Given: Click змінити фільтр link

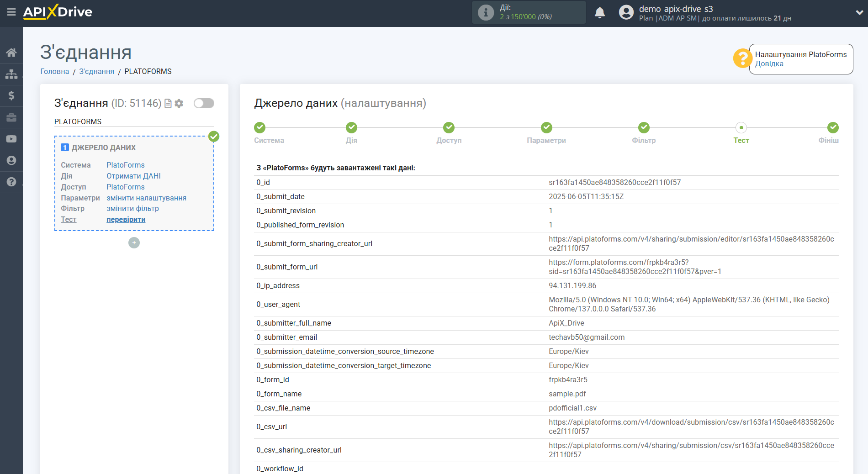Looking at the screenshot, I should click(132, 209).
